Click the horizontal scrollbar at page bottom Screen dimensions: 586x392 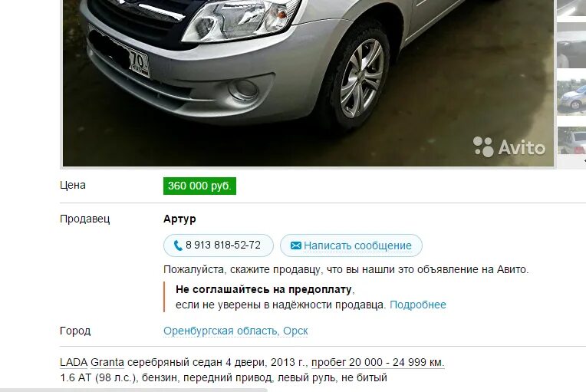pos(133,390)
